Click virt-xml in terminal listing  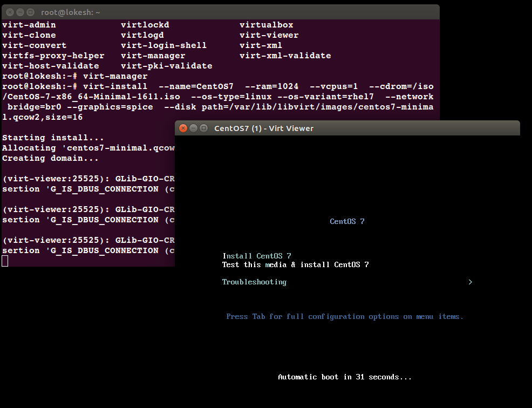[x=261, y=45]
